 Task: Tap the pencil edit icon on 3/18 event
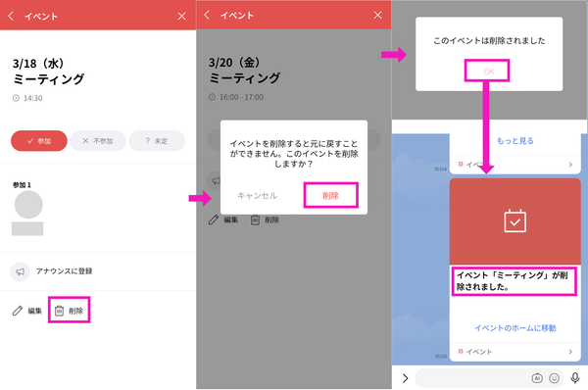(18, 311)
